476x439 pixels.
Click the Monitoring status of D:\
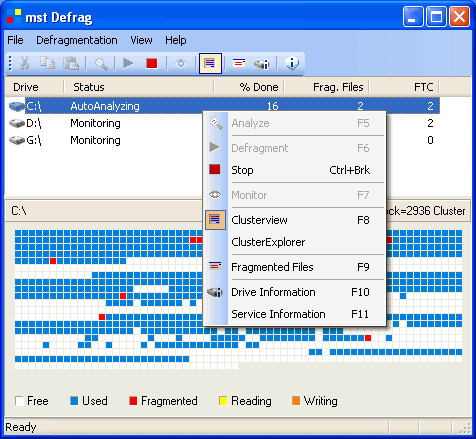pyautogui.click(x=95, y=123)
